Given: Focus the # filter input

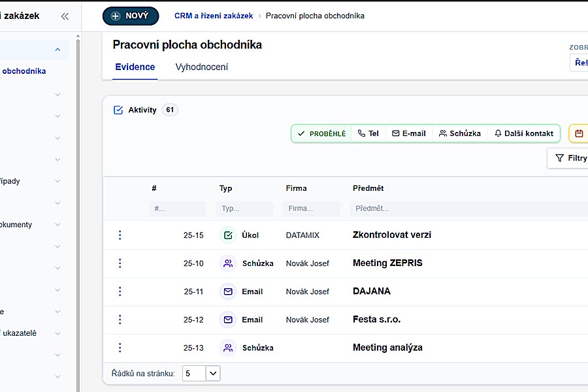Looking at the screenshot, I should tap(177, 208).
